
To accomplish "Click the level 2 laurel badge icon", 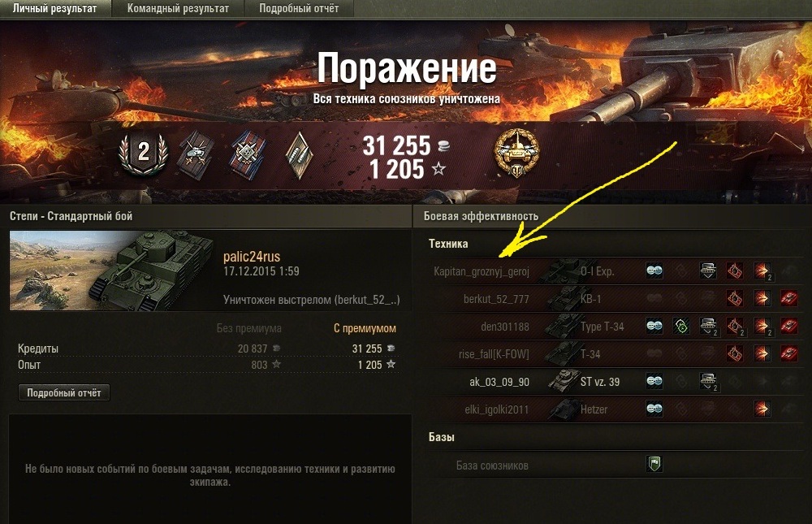I will pyautogui.click(x=143, y=153).
